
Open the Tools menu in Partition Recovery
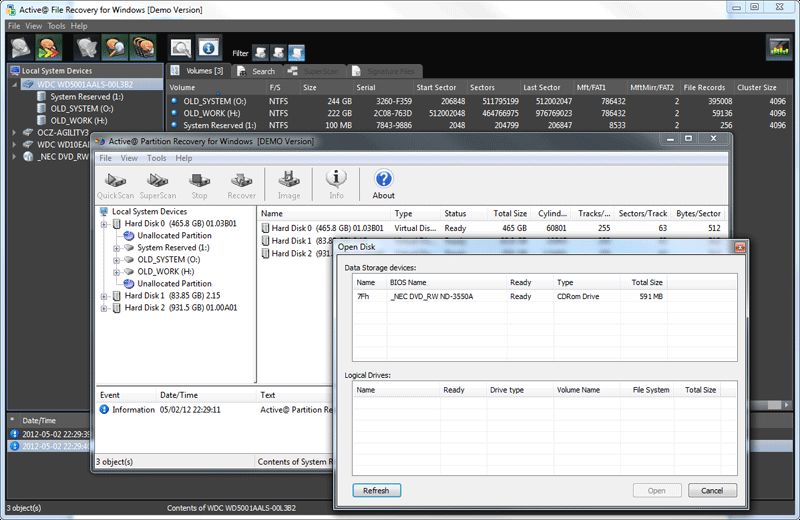156,158
